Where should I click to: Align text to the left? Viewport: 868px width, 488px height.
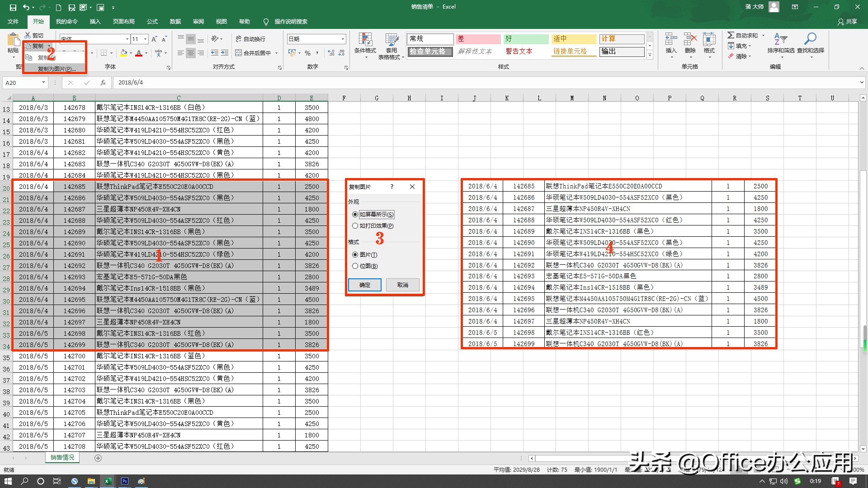(x=181, y=53)
